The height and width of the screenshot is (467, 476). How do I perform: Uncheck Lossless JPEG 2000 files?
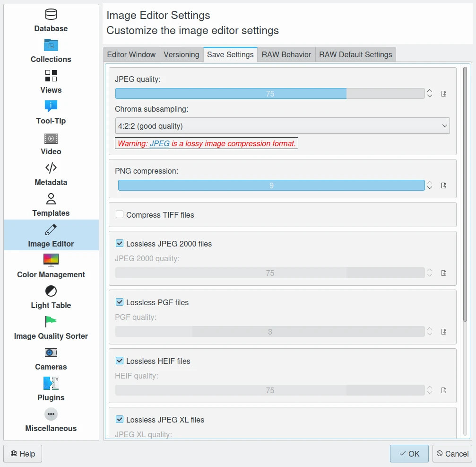120,244
